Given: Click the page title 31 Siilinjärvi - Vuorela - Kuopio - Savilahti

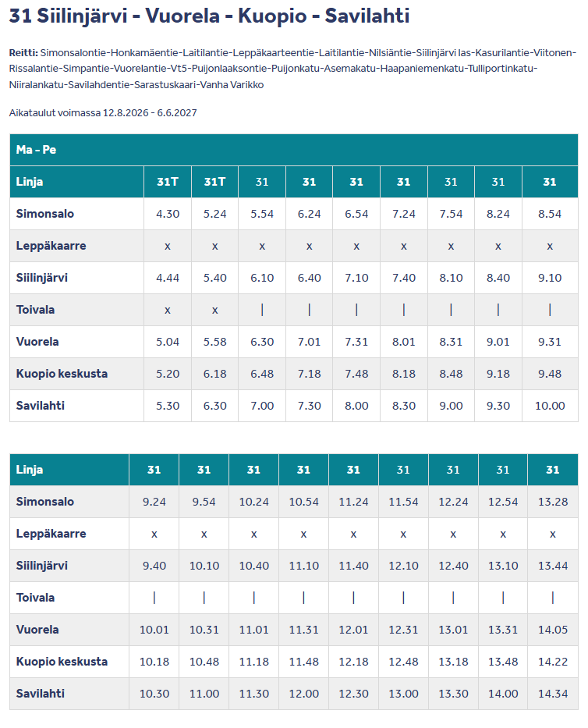Looking at the screenshot, I should point(209,16).
